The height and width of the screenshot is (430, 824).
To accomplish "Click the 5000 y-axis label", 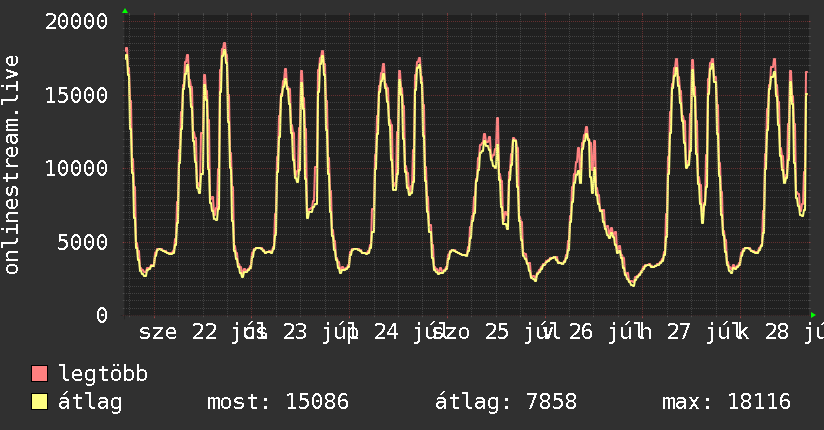I will [x=83, y=242].
